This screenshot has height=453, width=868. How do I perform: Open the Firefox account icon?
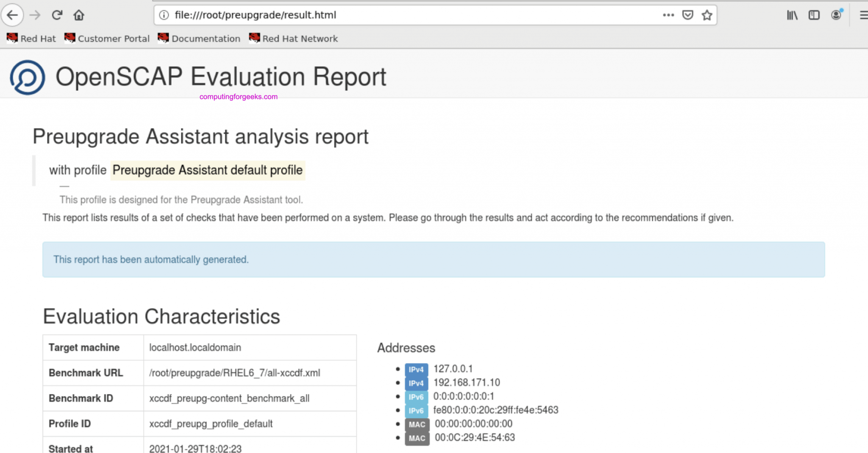(836, 15)
